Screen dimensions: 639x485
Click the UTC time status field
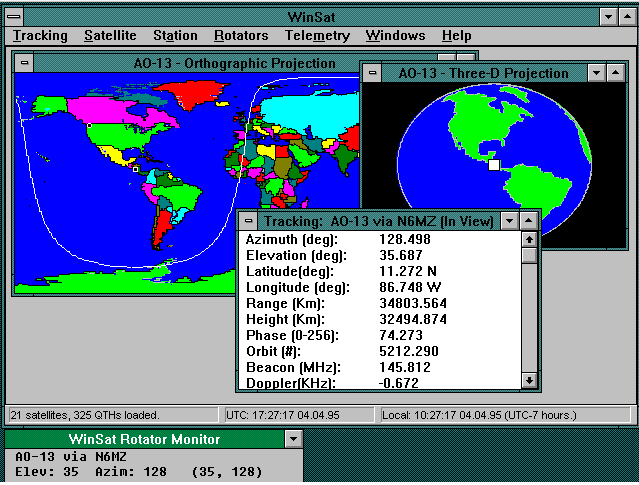click(x=300, y=415)
